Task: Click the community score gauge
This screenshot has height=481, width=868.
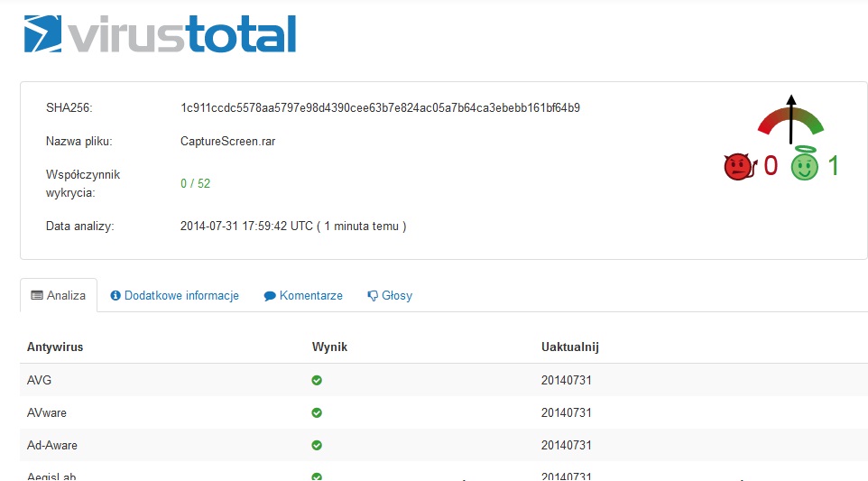Action: point(791,119)
